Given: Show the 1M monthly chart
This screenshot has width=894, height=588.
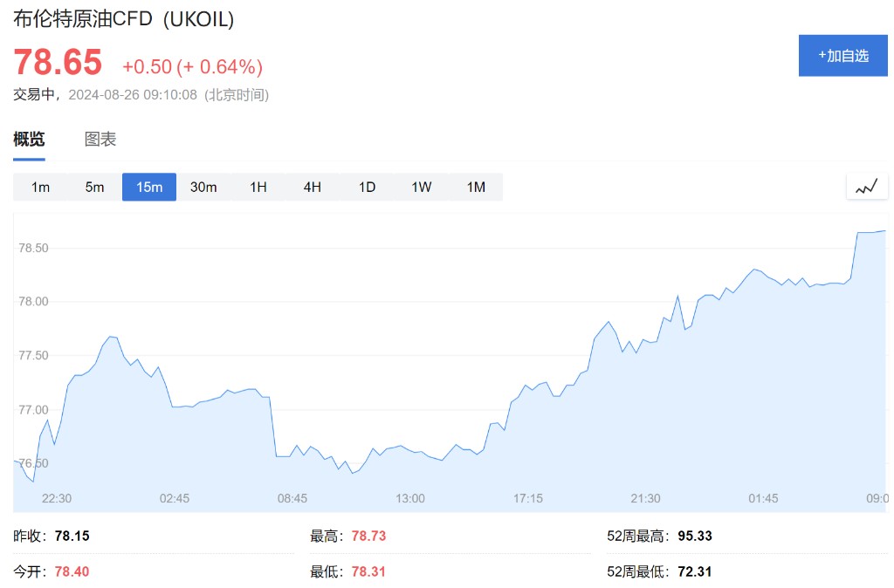Looking at the screenshot, I should click(476, 187).
